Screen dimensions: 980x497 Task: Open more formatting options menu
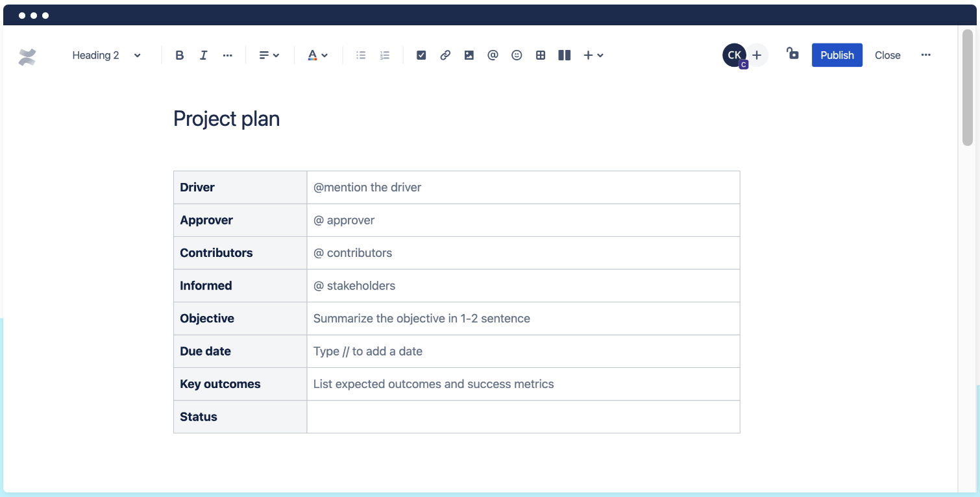[227, 55]
